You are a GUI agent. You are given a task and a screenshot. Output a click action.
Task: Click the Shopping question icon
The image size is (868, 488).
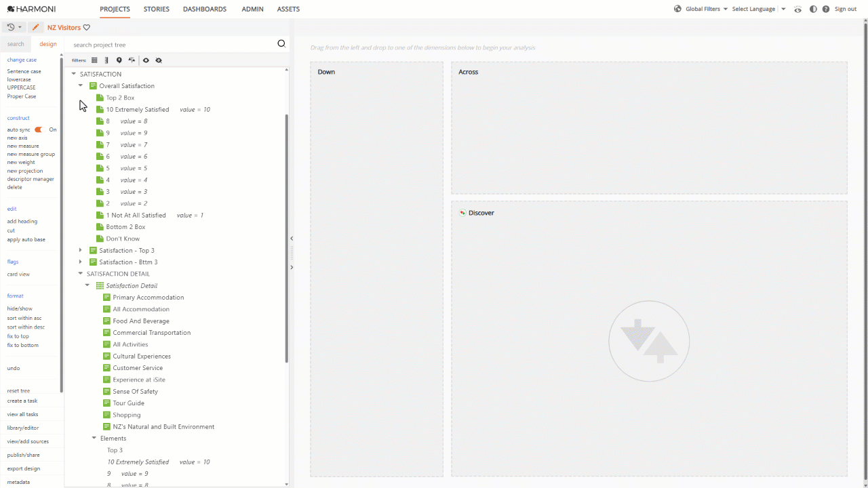106,415
